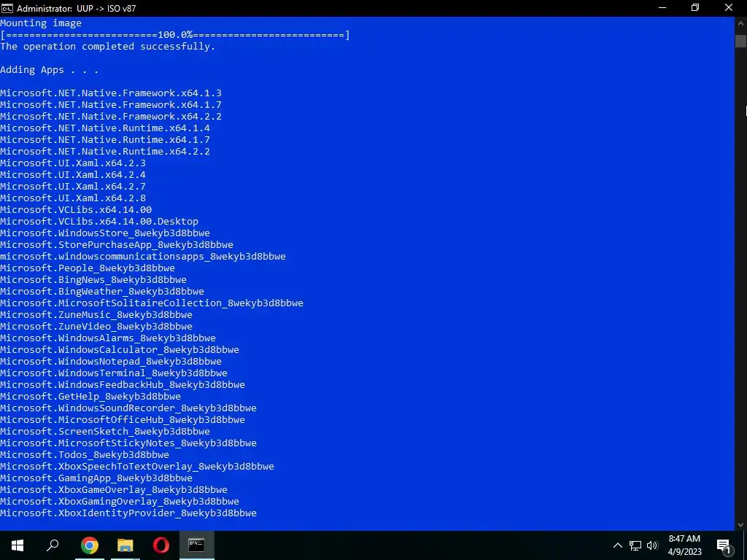Open the notification action center
Viewport: 747px width, 560px height.
coord(724,545)
